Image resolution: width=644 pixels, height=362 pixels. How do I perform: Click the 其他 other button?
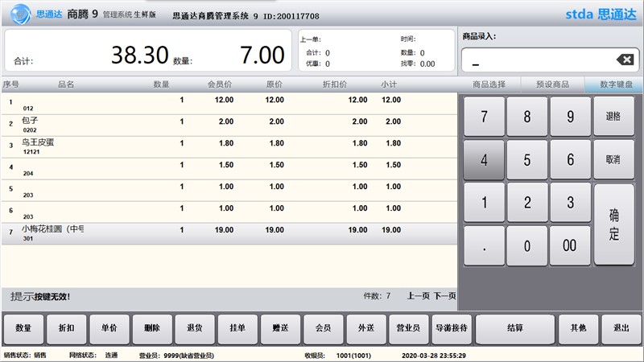coord(578,328)
